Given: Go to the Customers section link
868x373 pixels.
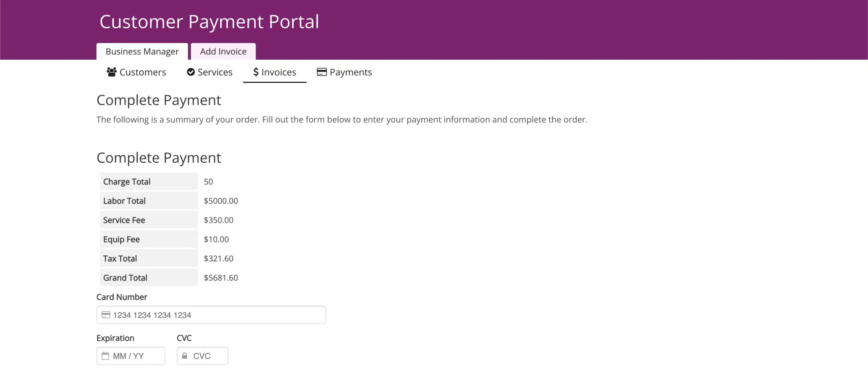Looking at the screenshot, I should pyautogui.click(x=143, y=72).
